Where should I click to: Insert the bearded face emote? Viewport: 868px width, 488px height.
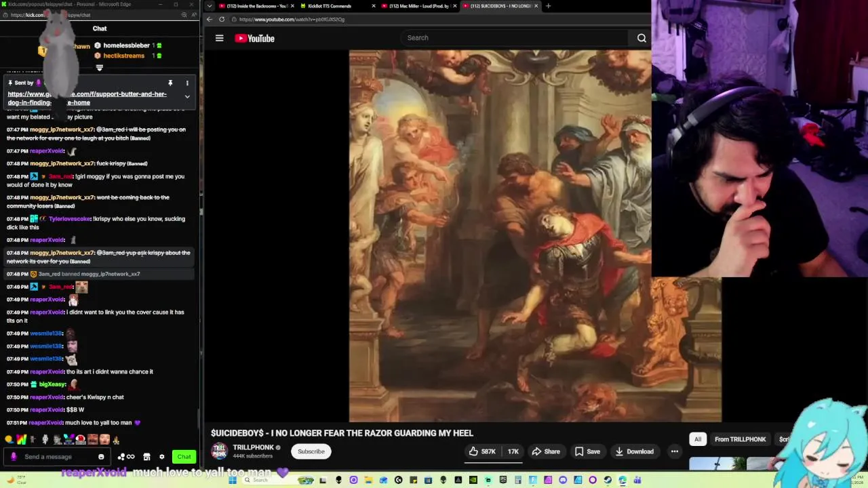[93, 440]
